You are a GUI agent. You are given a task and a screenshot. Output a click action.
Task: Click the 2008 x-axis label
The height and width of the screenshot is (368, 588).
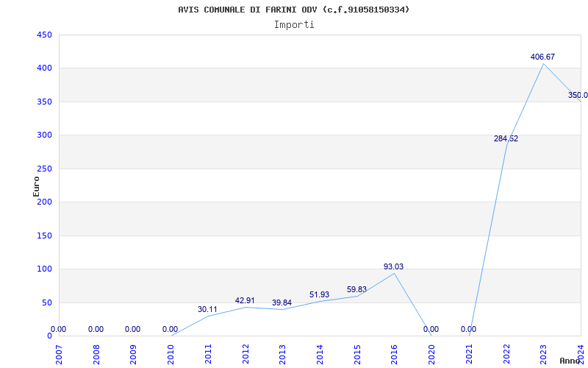tap(96, 354)
